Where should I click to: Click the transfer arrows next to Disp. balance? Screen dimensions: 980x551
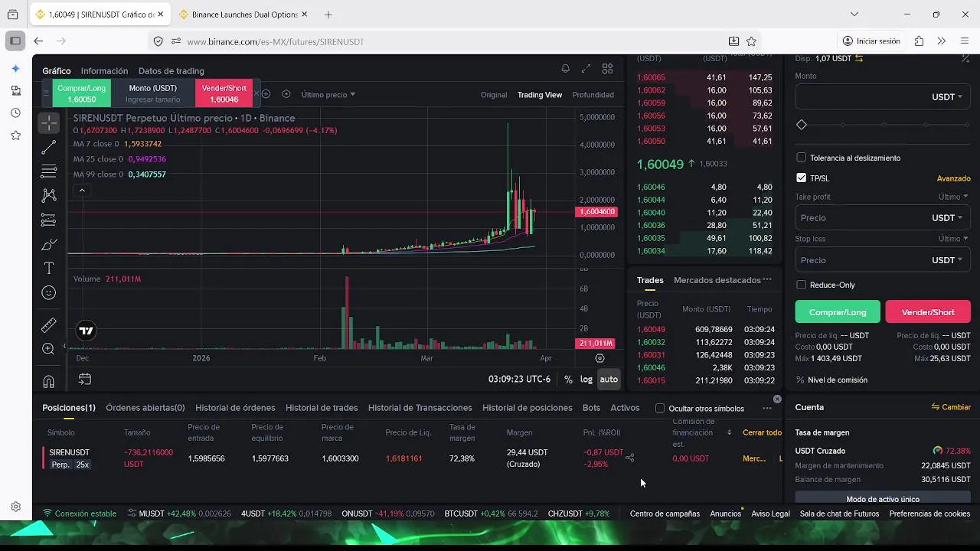(x=859, y=58)
